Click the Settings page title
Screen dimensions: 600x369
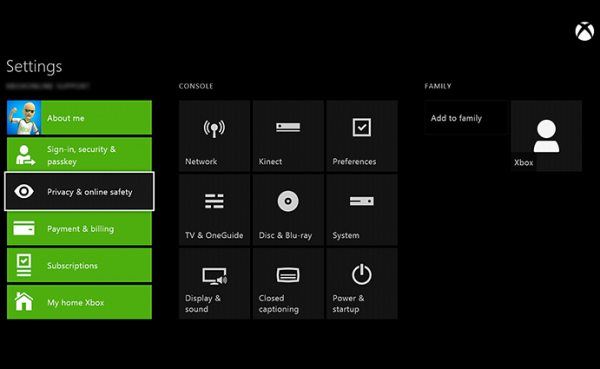coord(34,66)
